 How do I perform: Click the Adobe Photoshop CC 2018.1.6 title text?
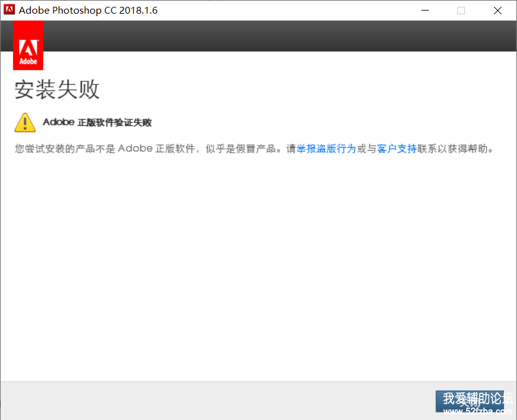[x=88, y=11]
